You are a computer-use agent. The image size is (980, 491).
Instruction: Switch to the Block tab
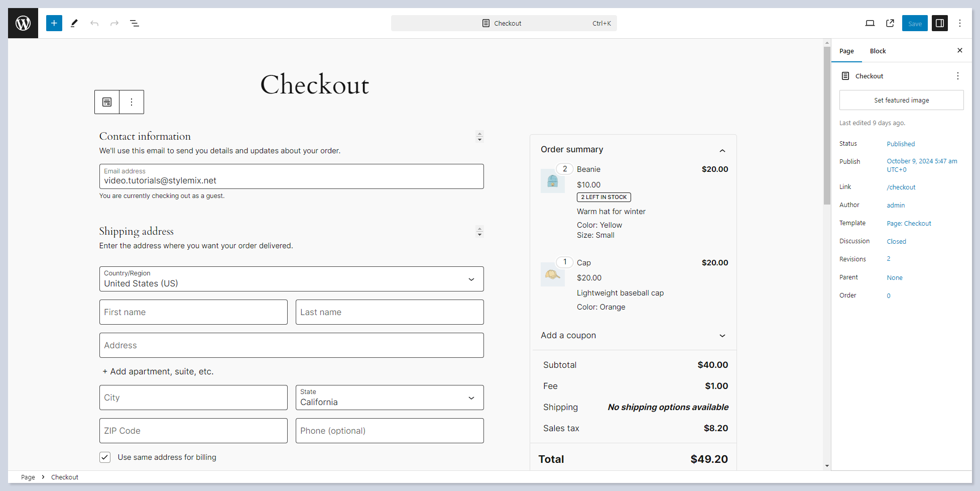[x=878, y=51]
